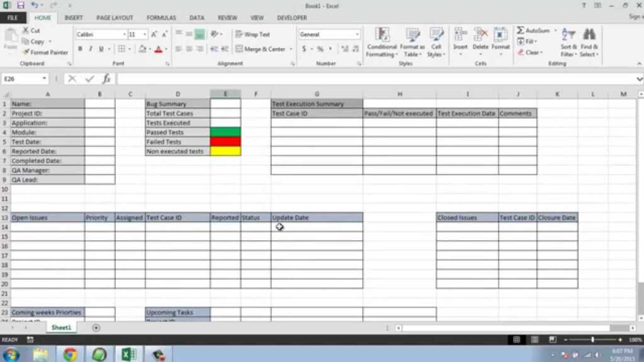
Task: Switch to the FORMULAS ribbon tab
Action: click(x=161, y=18)
